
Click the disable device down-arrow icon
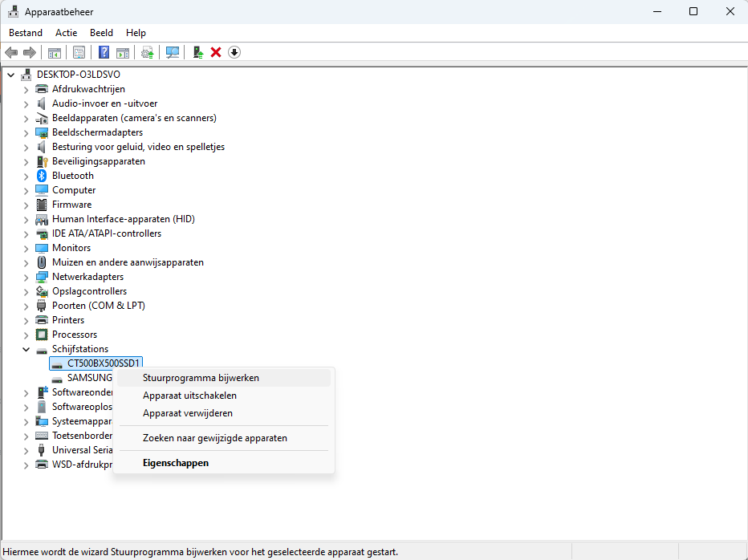click(234, 52)
